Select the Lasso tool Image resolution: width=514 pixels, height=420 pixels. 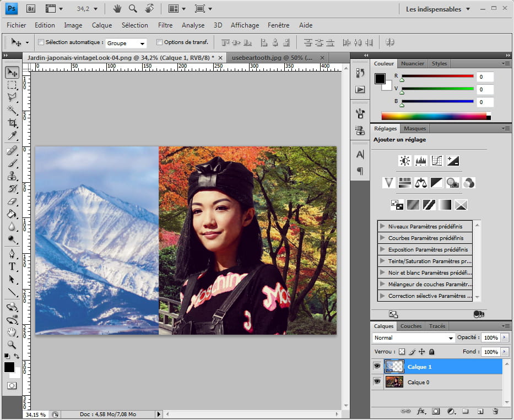point(12,97)
